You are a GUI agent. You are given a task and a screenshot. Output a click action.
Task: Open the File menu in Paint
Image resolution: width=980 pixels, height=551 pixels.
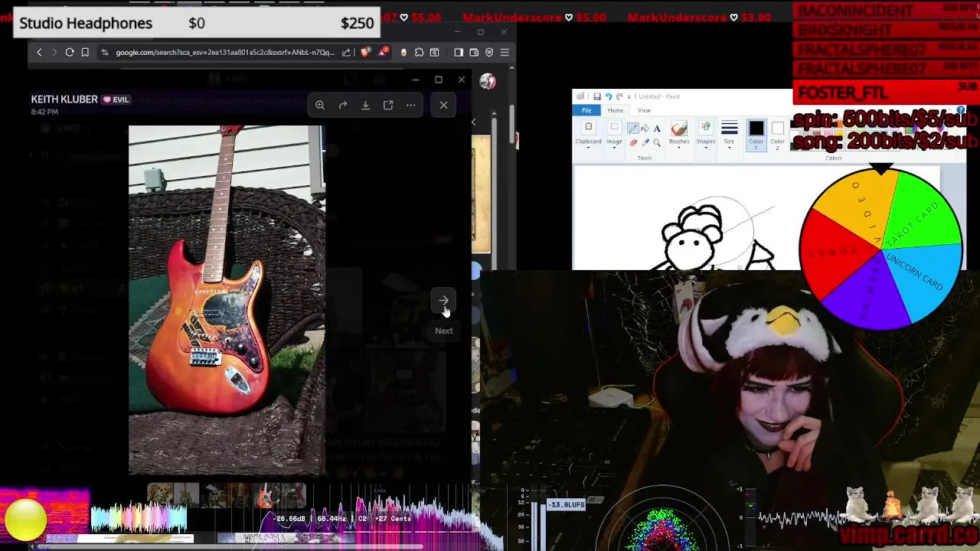coord(586,110)
